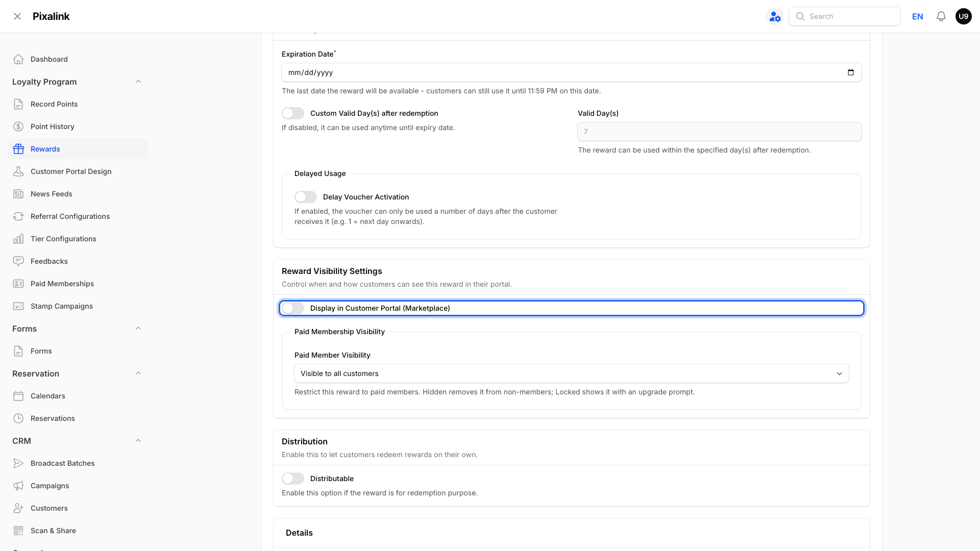This screenshot has width=980, height=551.
Task: Click the Expiration Date input field
Action: pos(572,72)
